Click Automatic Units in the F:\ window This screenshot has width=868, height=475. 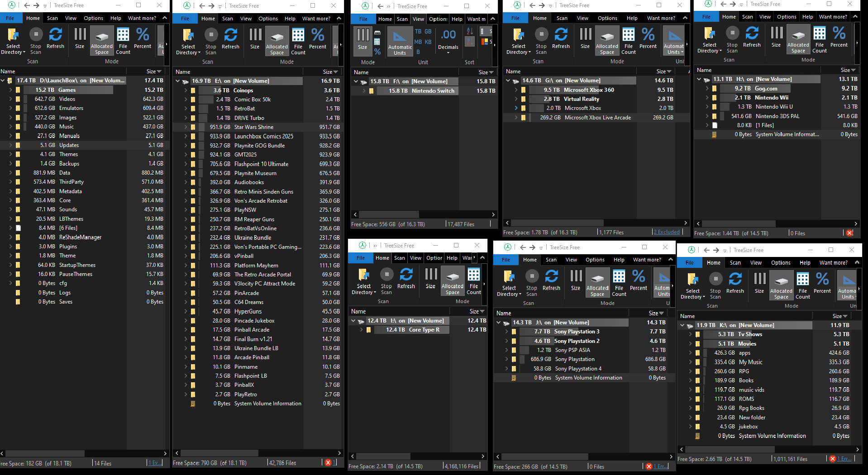[x=400, y=41]
